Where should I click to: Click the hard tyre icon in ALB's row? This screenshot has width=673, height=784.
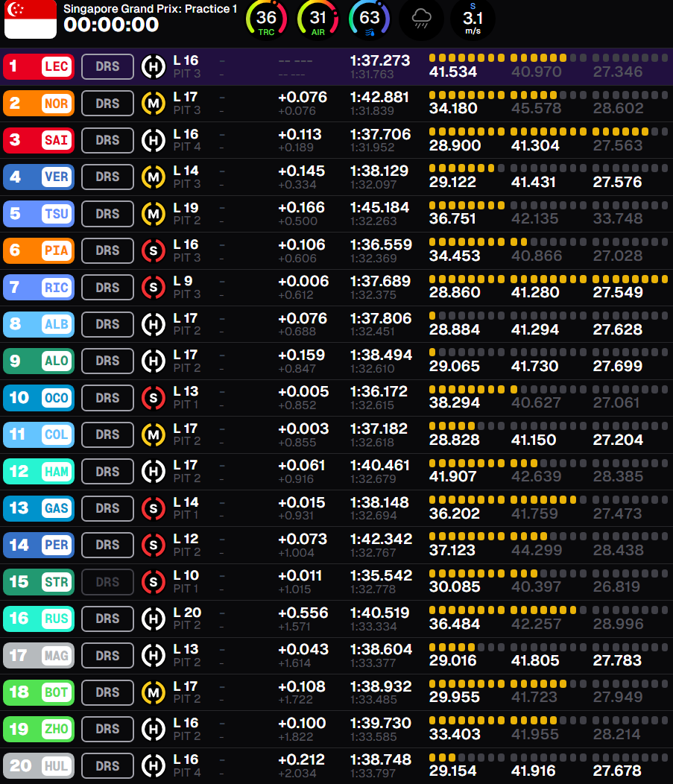(x=154, y=324)
